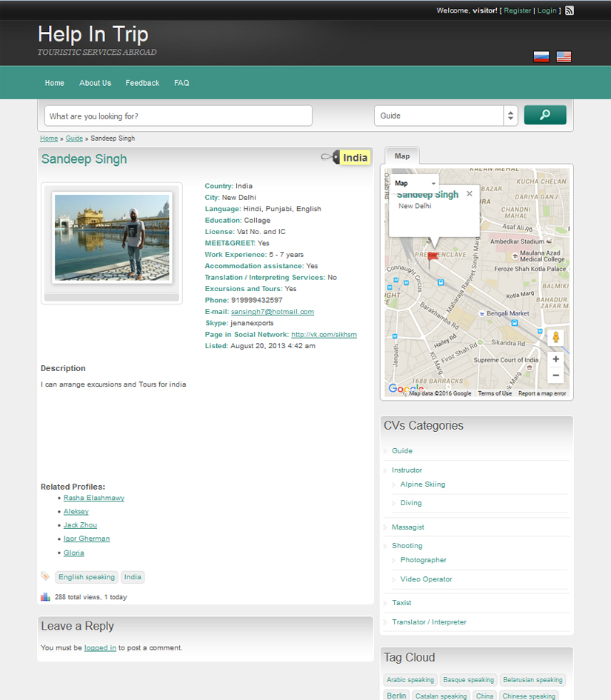Click the Login link

547,10
